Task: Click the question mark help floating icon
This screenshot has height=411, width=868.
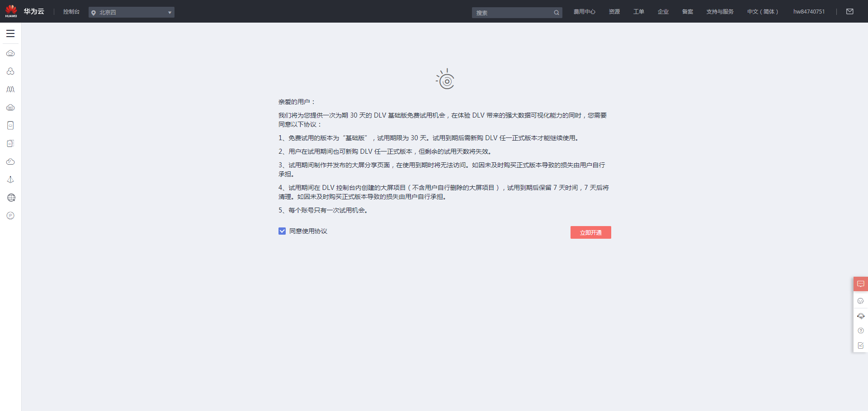Action: click(861, 331)
